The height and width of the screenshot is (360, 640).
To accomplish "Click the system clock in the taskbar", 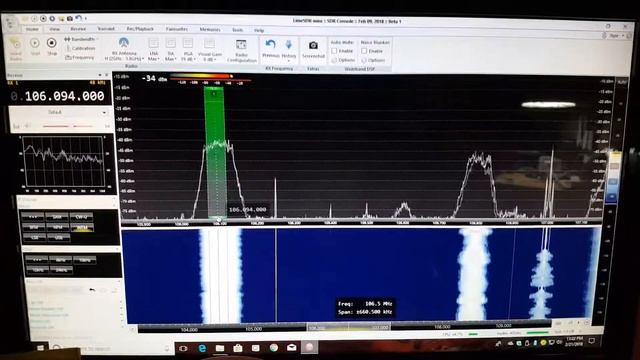I will pos(575,341).
